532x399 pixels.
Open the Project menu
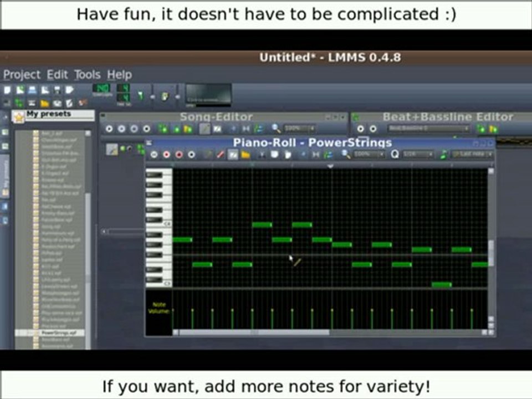click(x=22, y=75)
